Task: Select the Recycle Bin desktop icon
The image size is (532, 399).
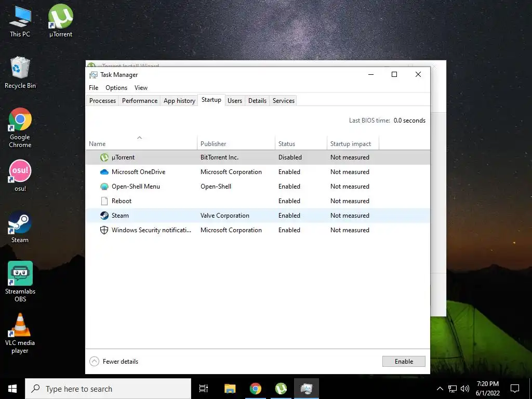Action: (x=20, y=73)
